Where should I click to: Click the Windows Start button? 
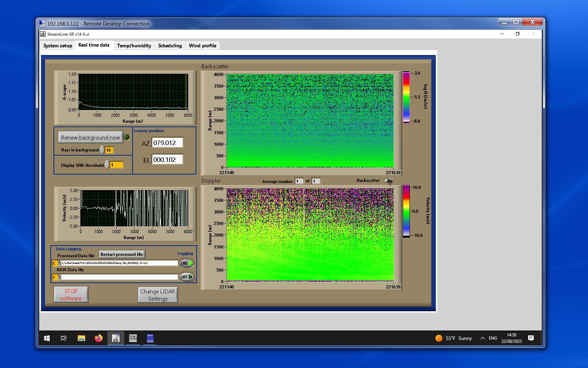pyautogui.click(x=47, y=338)
